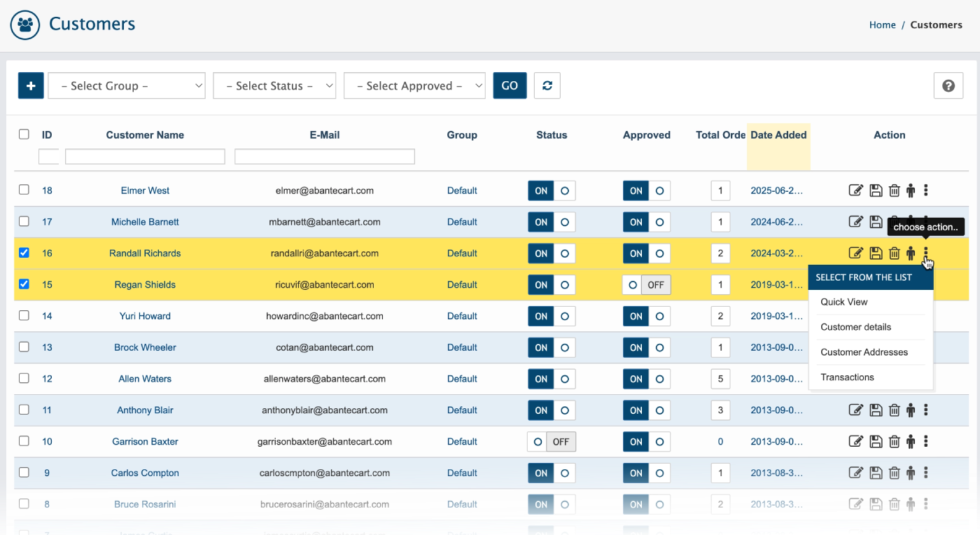Save row for Randall Richards
Image resolution: width=980 pixels, height=535 pixels.
click(876, 253)
